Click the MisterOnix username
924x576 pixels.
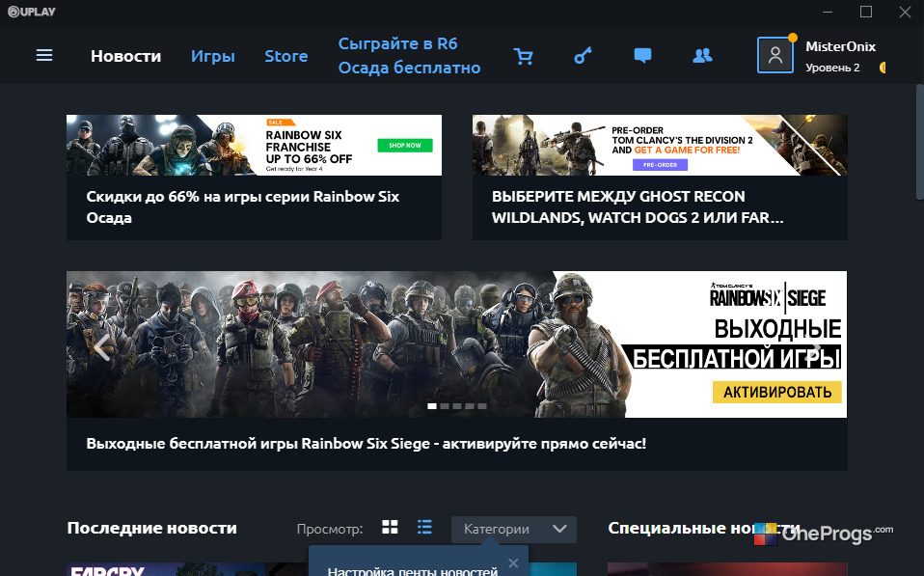(840, 46)
